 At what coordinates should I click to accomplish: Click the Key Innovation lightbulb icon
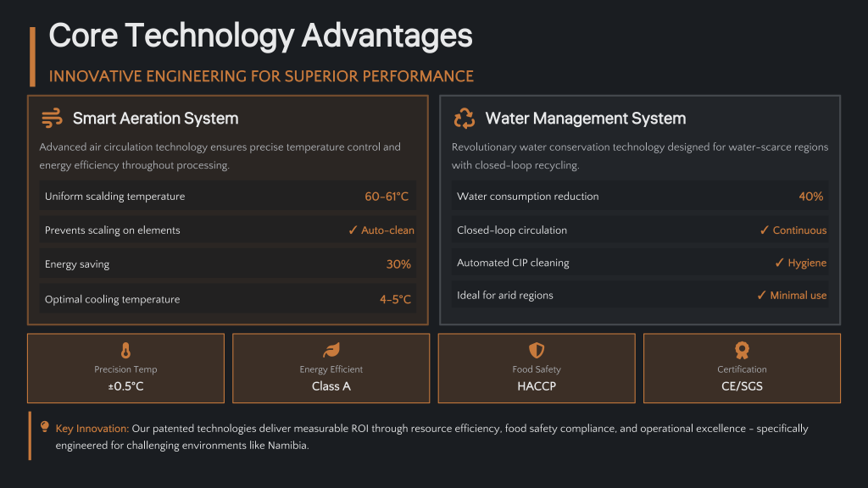pyautogui.click(x=44, y=427)
